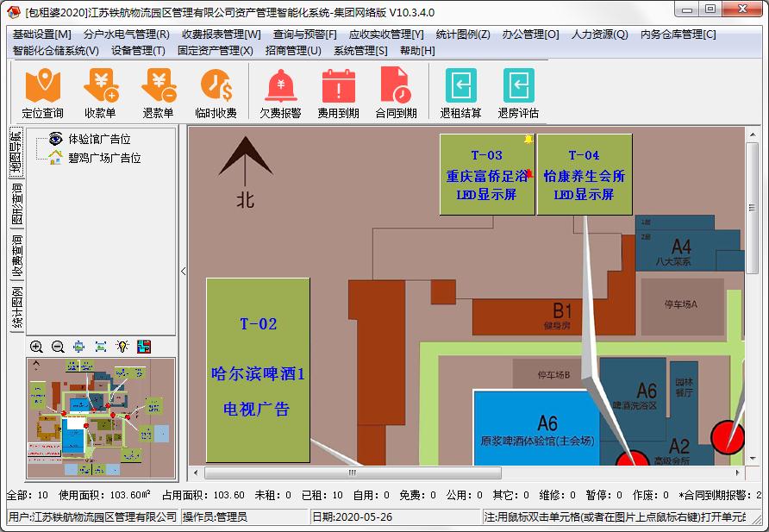Open the 欠费报警 arrears alarm bell
This screenshot has width=769, height=532.
click(x=280, y=94)
